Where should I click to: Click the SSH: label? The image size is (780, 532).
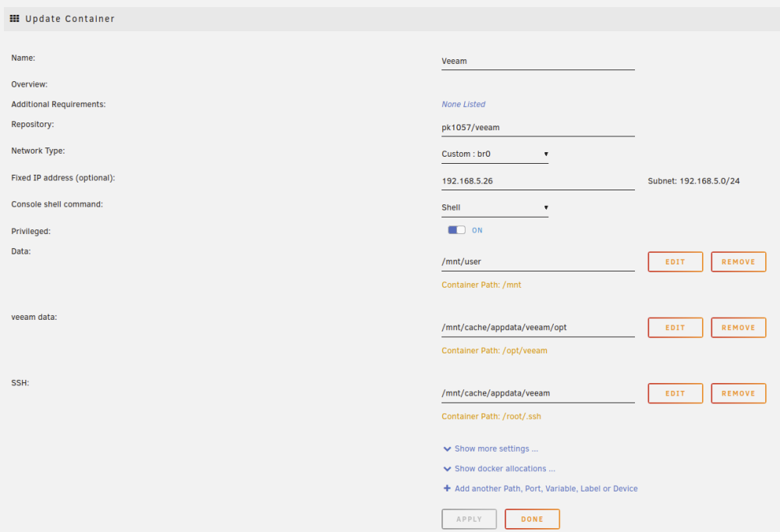[20, 383]
